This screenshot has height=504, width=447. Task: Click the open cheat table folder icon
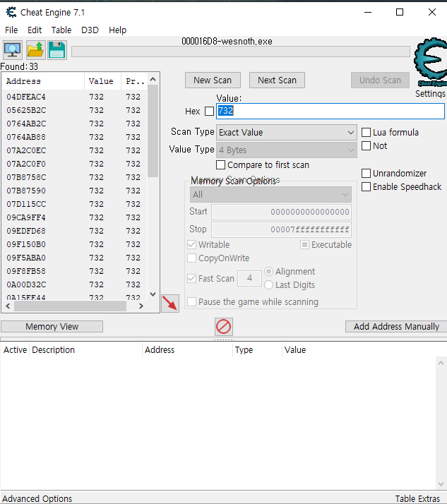coord(35,50)
